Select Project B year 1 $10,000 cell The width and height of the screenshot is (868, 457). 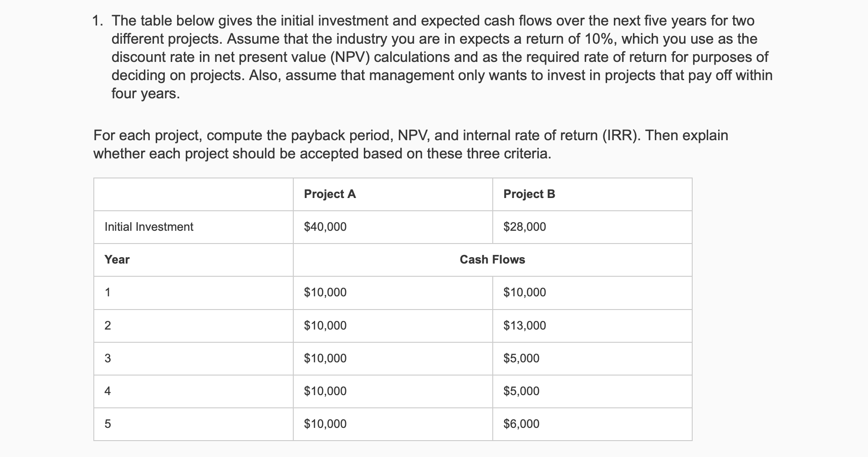(525, 292)
